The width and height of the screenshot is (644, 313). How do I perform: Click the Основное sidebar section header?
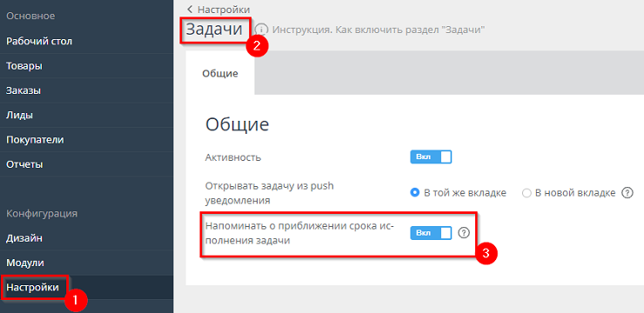[x=30, y=16]
